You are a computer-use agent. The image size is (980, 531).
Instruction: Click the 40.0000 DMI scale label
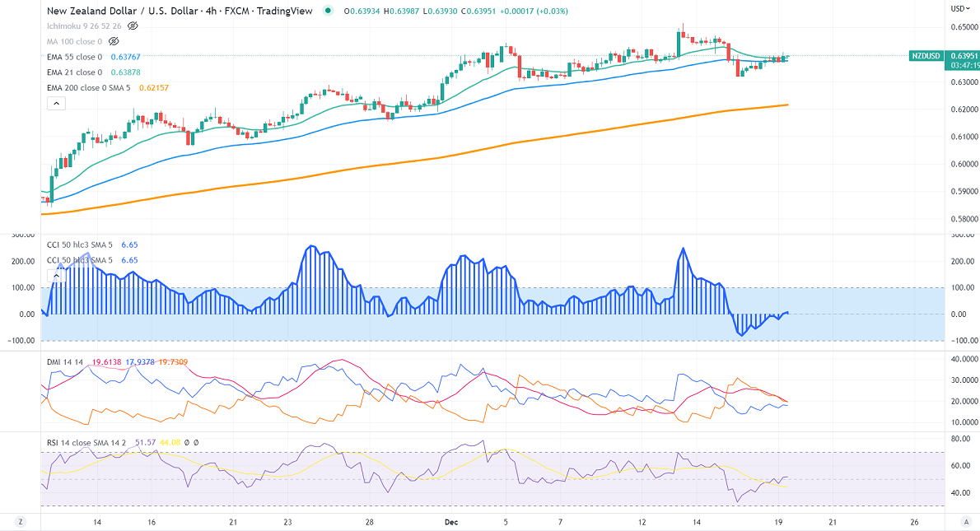pyautogui.click(x=964, y=359)
